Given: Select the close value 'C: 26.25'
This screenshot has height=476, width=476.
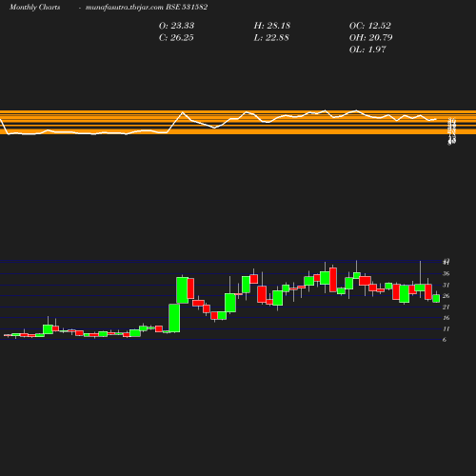Looking at the screenshot, I should pyautogui.click(x=176, y=38).
